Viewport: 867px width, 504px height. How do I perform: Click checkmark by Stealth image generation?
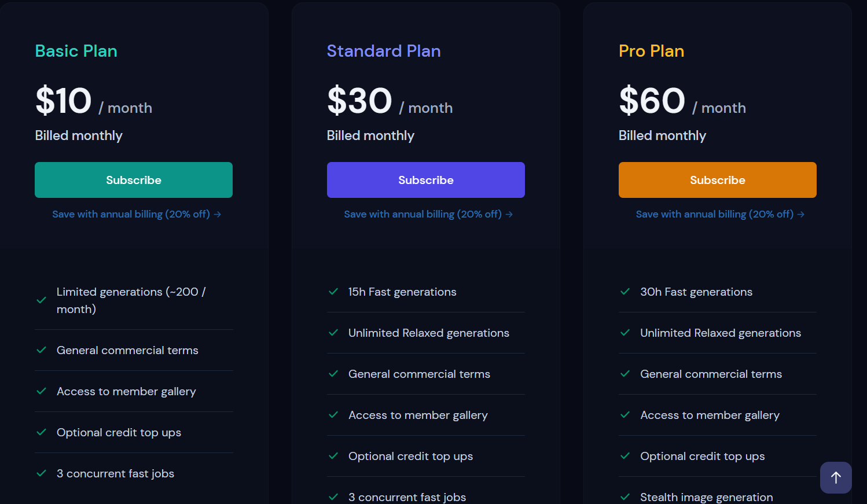[625, 497]
